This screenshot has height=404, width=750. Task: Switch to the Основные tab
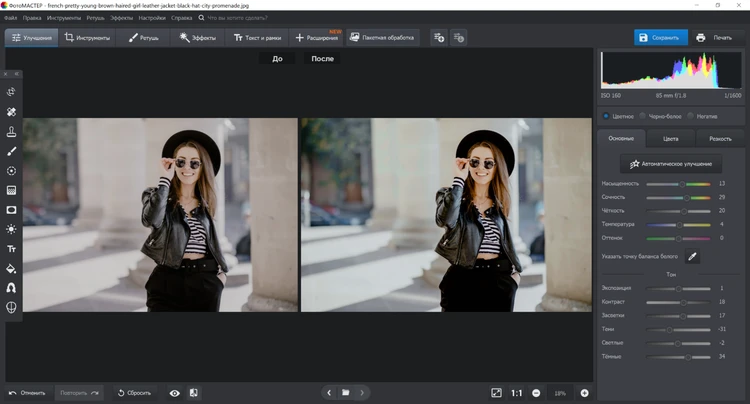coord(621,139)
